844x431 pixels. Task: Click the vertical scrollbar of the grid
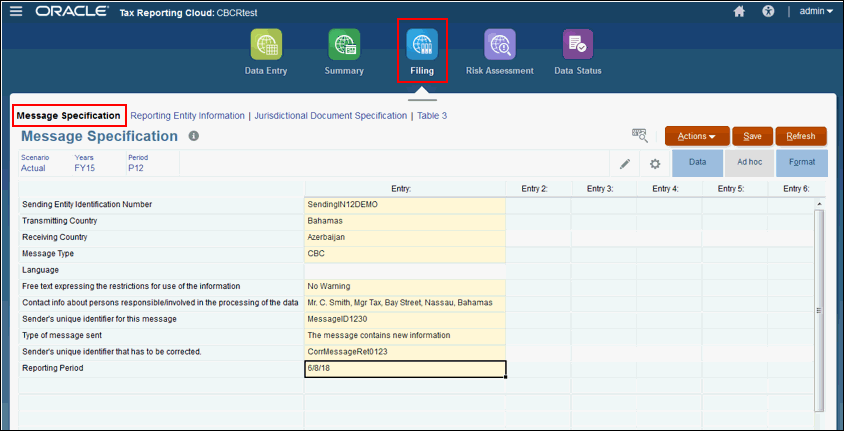click(819, 311)
